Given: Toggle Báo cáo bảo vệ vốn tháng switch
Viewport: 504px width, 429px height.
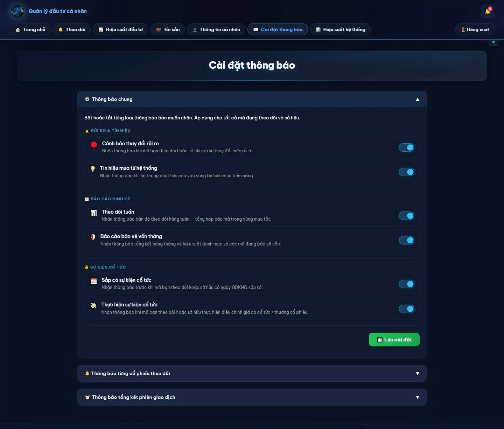Looking at the screenshot, I should (407, 240).
